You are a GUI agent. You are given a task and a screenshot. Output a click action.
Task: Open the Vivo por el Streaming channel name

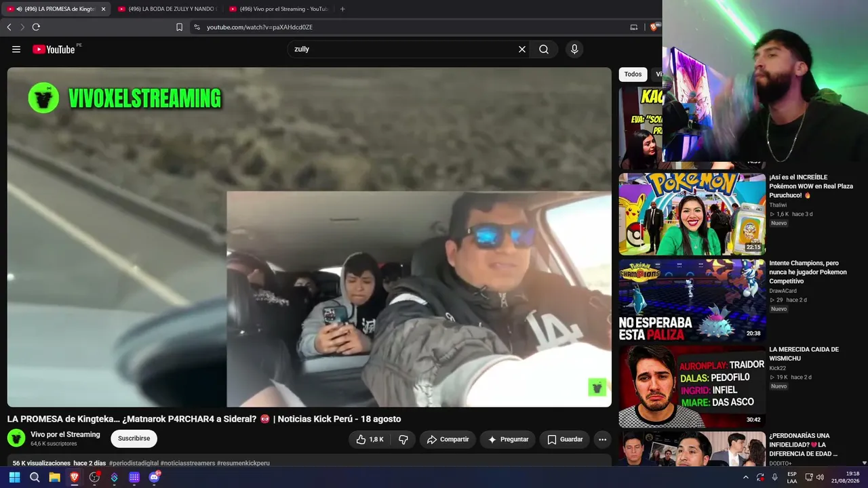(x=65, y=434)
